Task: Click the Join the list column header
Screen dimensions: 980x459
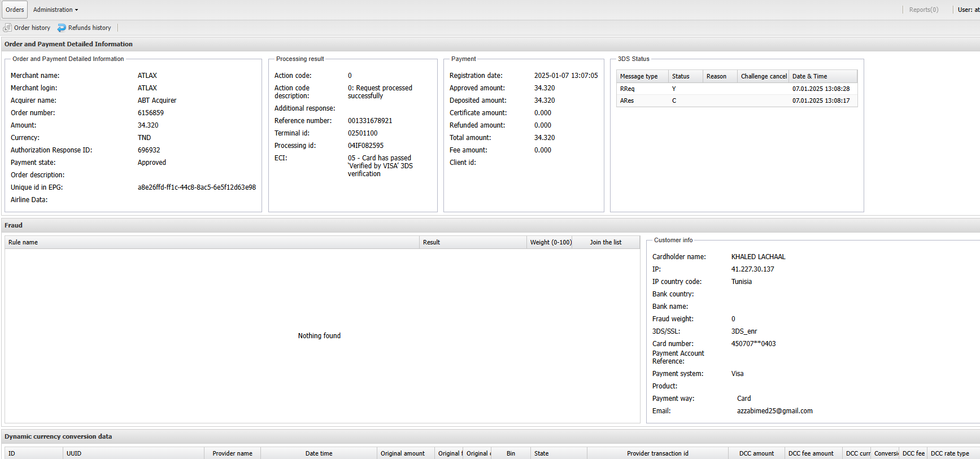Action: click(x=606, y=242)
